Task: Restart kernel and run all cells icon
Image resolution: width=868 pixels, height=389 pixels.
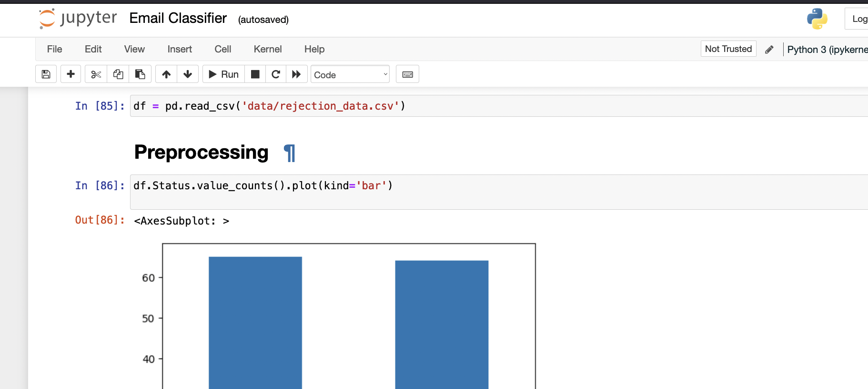Action: tap(296, 74)
